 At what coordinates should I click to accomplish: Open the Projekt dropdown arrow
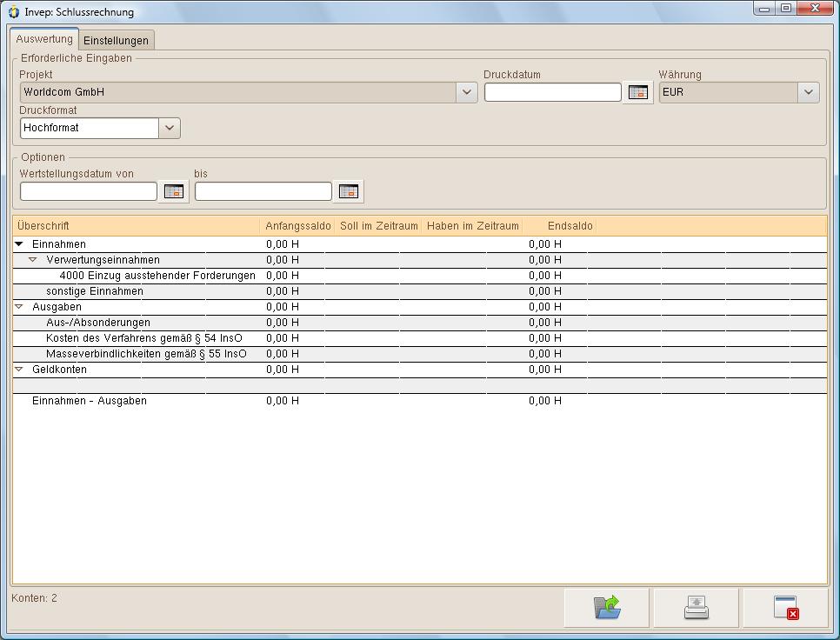pos(467,92)
